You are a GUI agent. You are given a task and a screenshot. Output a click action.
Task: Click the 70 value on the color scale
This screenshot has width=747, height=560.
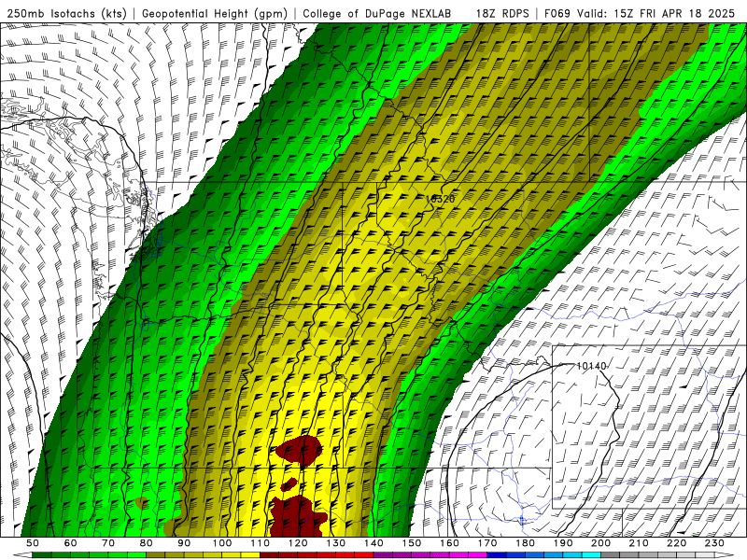(108, 543)
